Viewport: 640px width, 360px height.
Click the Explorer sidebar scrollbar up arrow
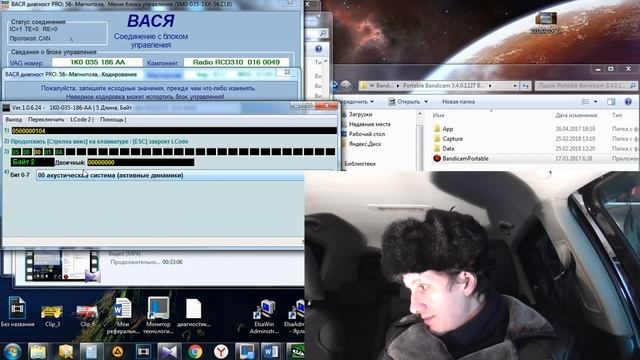click(420, 115)
